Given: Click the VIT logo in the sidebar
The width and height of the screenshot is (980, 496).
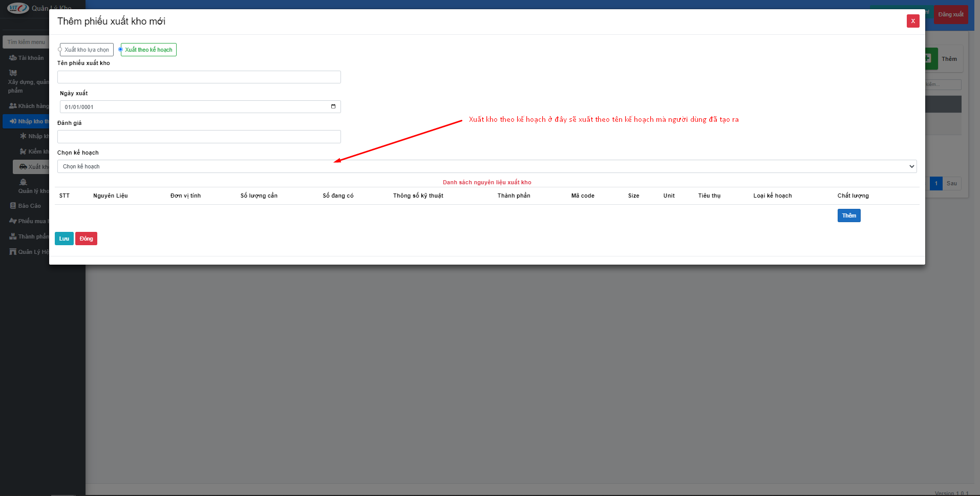Looking at the screenshot, I should pos(18,8).
